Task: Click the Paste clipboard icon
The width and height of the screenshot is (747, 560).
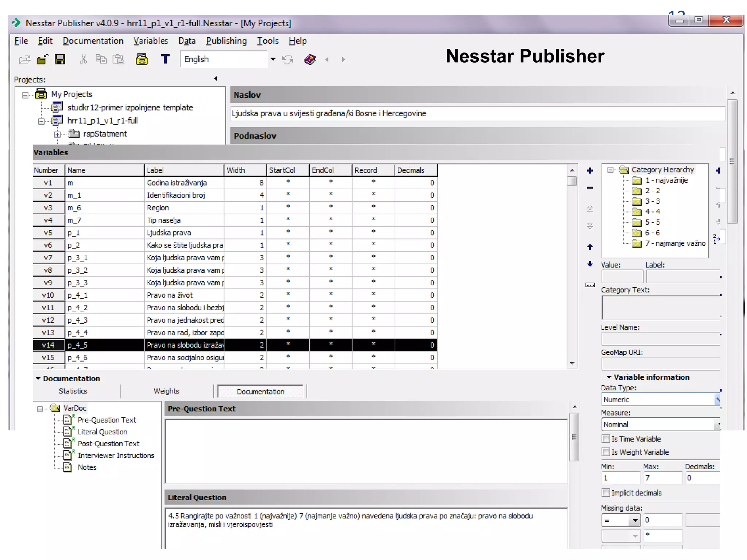Action: coord(118,59)
